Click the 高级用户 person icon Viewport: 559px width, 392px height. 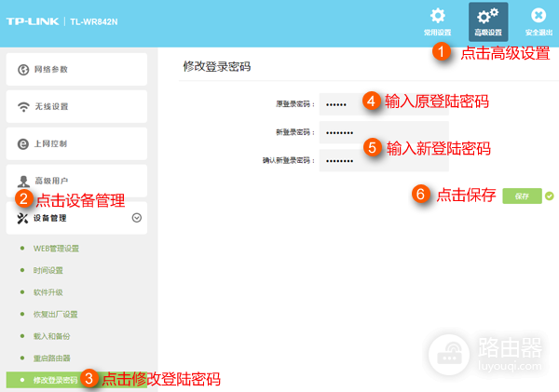[23, 179]
